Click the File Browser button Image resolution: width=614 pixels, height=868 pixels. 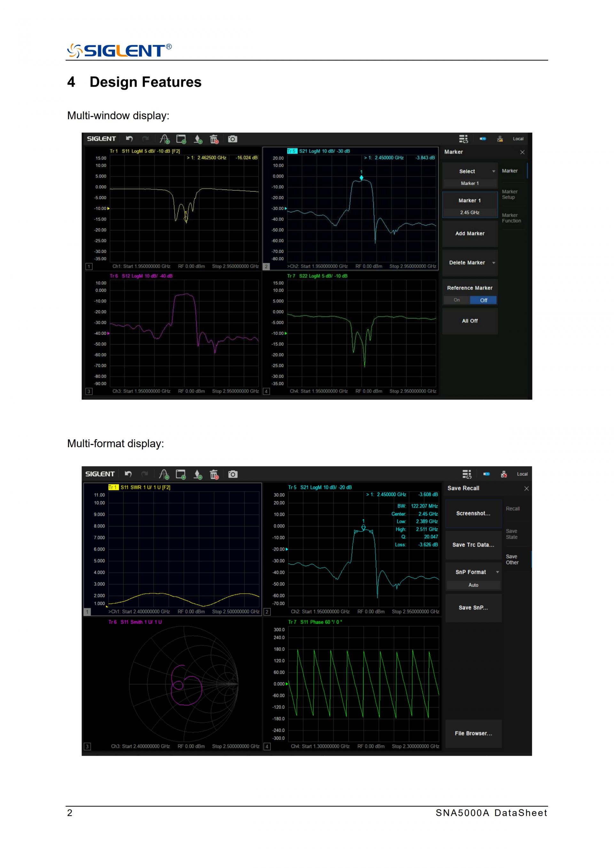[x=473, y=733]
